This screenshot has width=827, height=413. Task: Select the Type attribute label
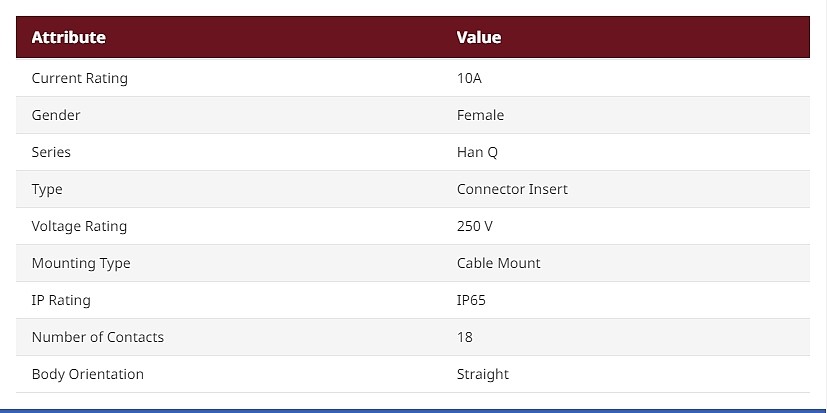(47, 190)
